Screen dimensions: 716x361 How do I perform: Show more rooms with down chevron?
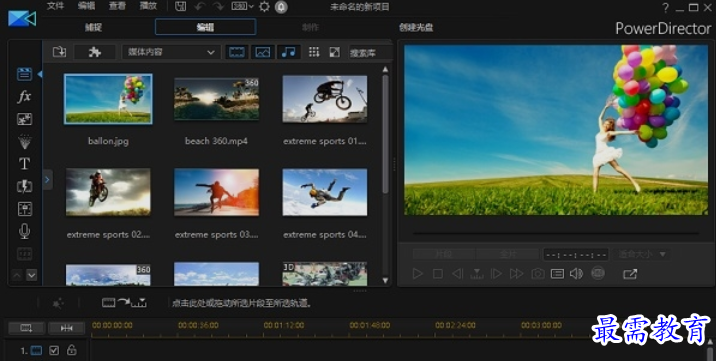click(32, 275)
